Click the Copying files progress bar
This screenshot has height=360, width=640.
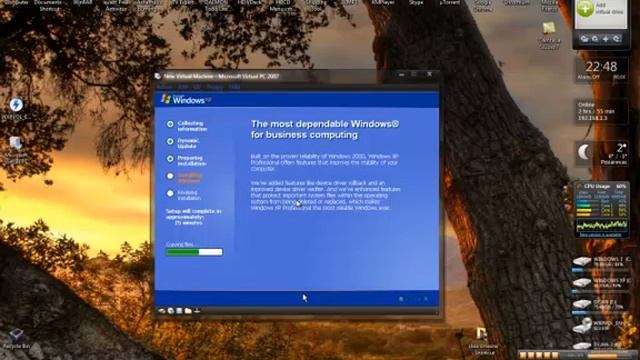click(x=194, y=252)
